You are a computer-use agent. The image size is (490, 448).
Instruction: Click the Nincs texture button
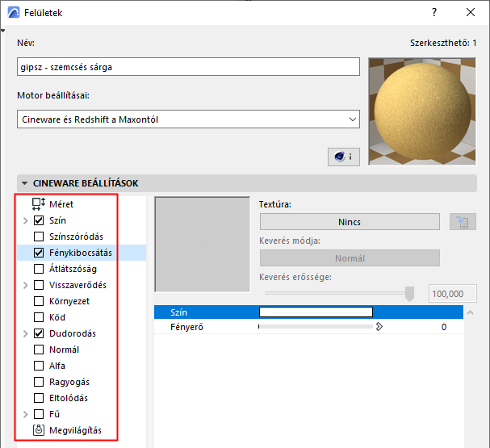(x=350, y=222)
